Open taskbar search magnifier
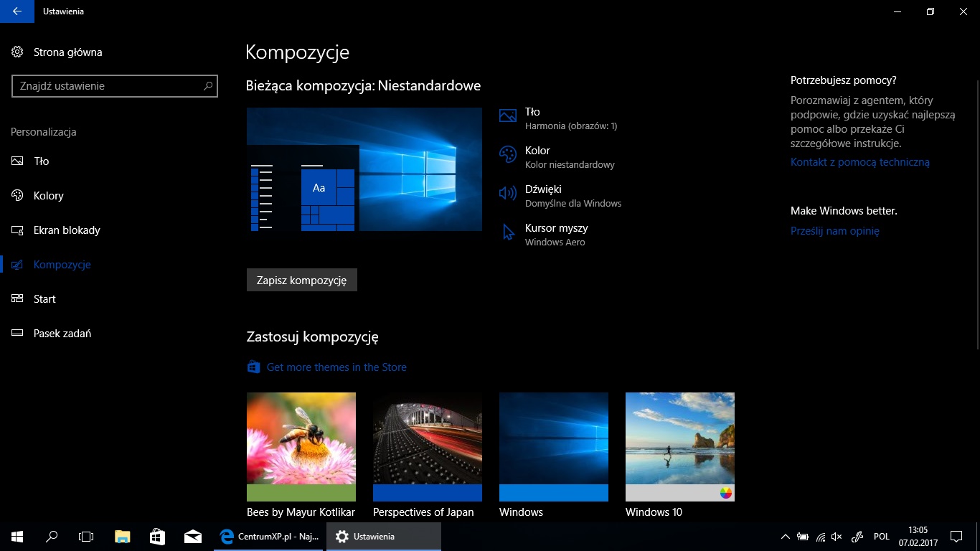Screen dimensions: 980x551 click(52, 536)
